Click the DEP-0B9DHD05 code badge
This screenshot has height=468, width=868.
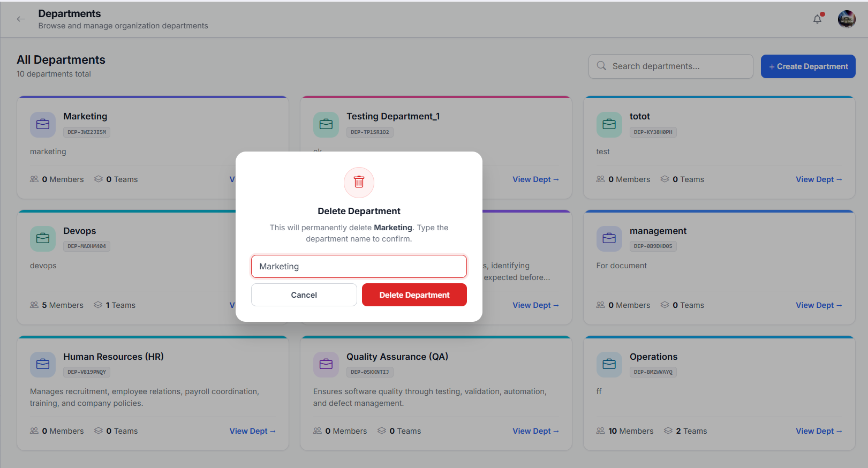653,246
